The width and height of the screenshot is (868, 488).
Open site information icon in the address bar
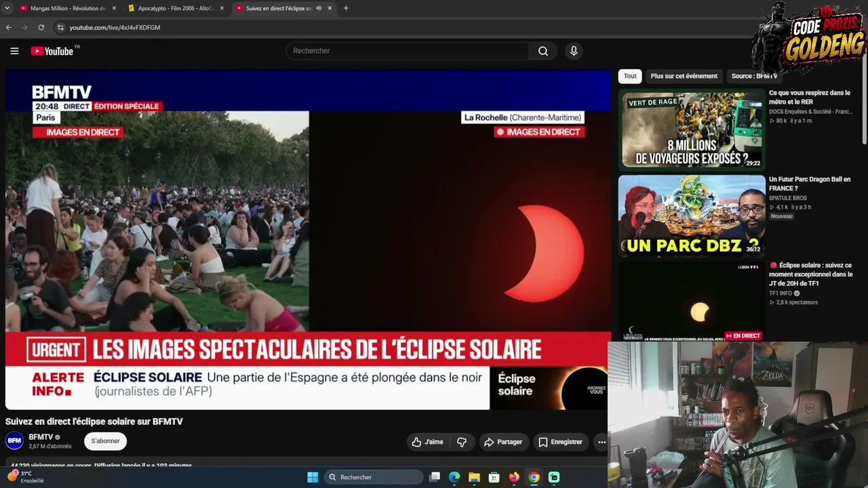click(60, 27)
